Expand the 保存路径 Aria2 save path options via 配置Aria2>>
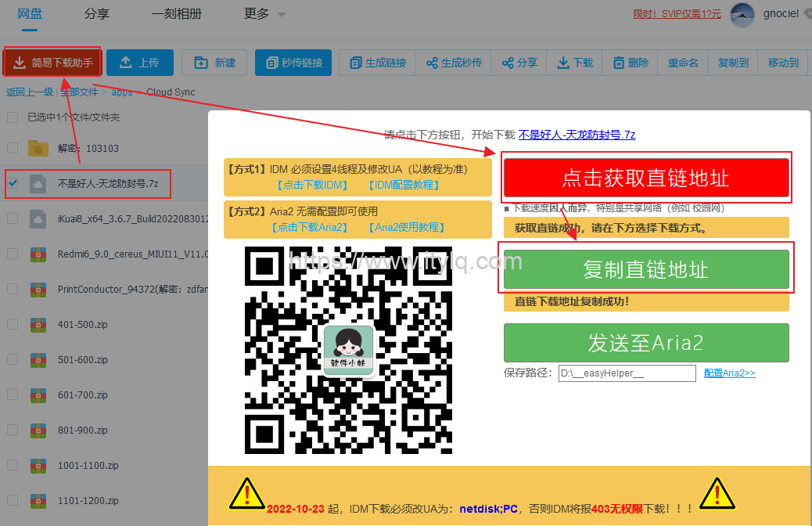Screen dimensions: 812x526 (729, 373)
